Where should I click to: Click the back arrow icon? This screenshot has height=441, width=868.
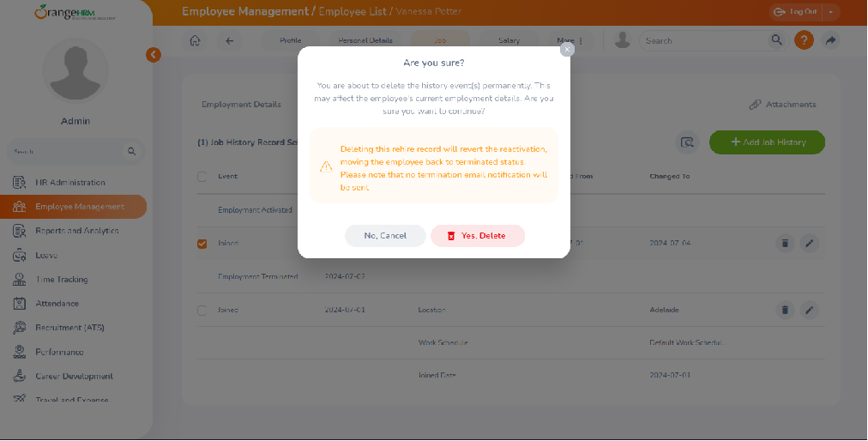(x=229, y=40)
